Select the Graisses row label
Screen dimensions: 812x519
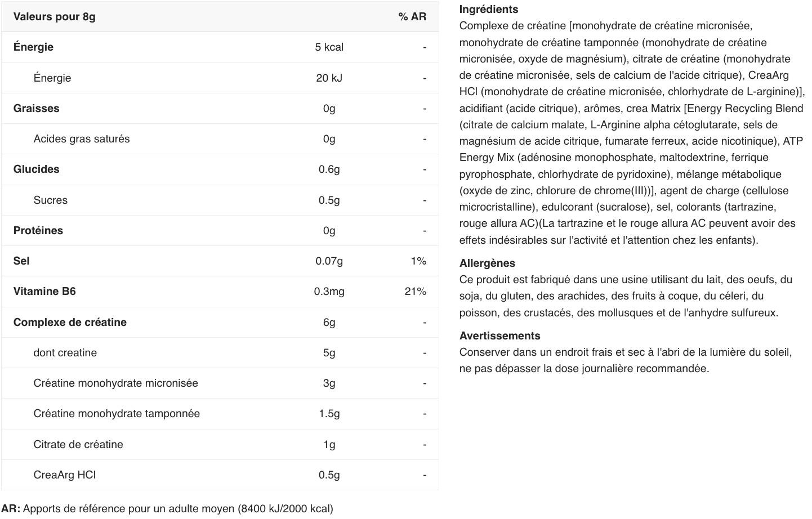point(37,109)
